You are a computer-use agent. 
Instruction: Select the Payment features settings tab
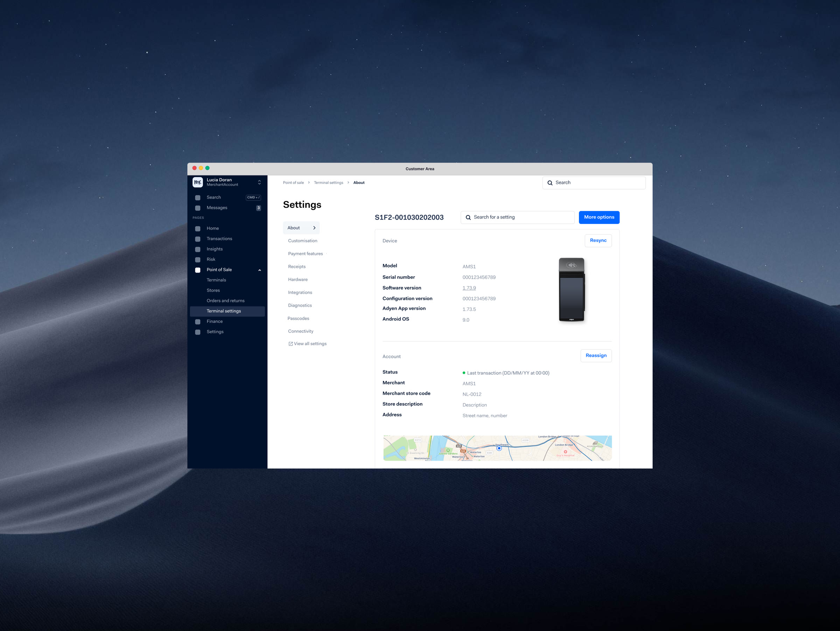point(305,254)
